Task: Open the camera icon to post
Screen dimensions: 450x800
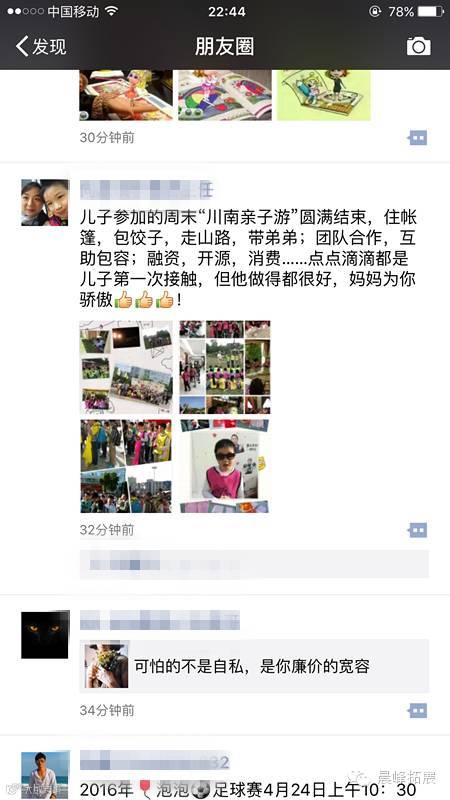Action: (418, 46)
